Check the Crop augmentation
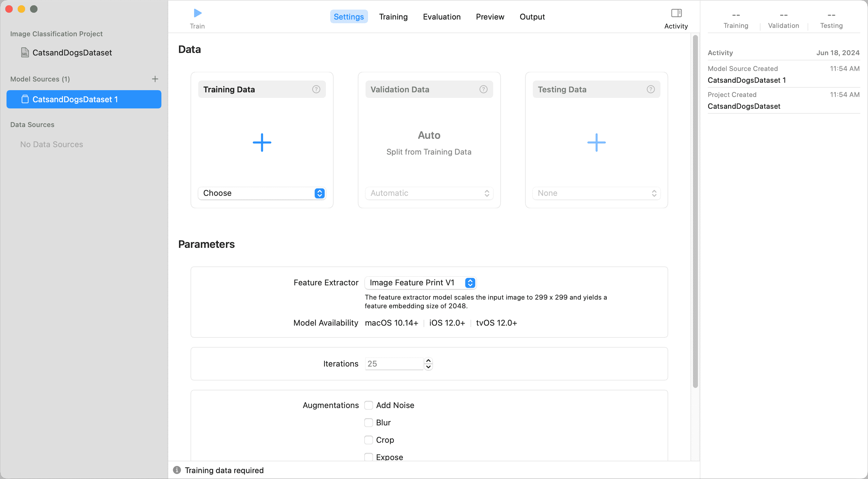868x479 pixels. coord(369,440)
